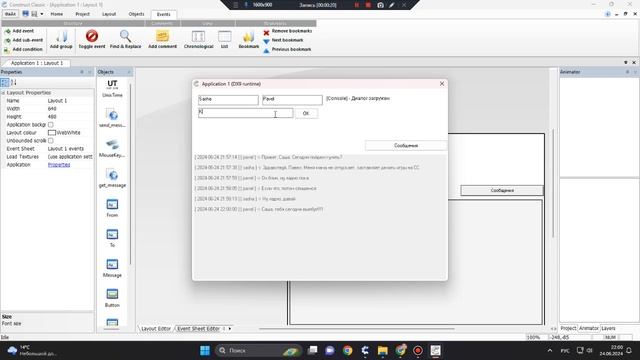The image size is (640, 360).
Task: Click the taskbar search box
Action: coord(258,350)
